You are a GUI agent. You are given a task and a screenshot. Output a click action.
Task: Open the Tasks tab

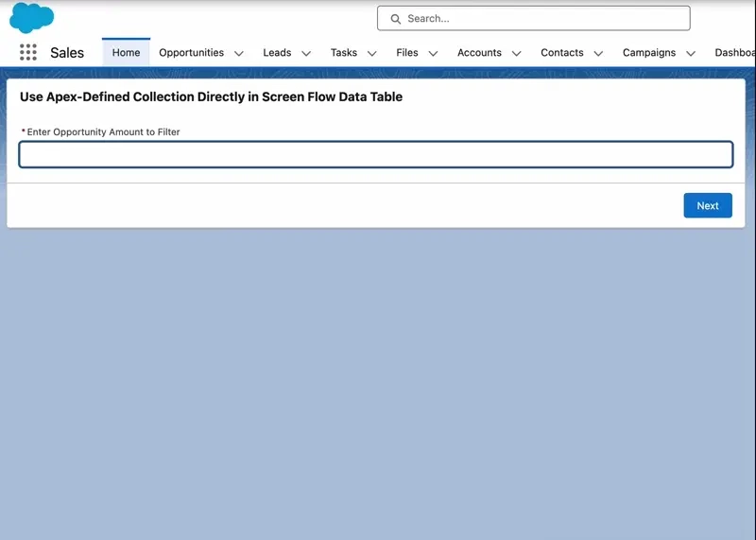pyautogui.click(x=343, y=52)
